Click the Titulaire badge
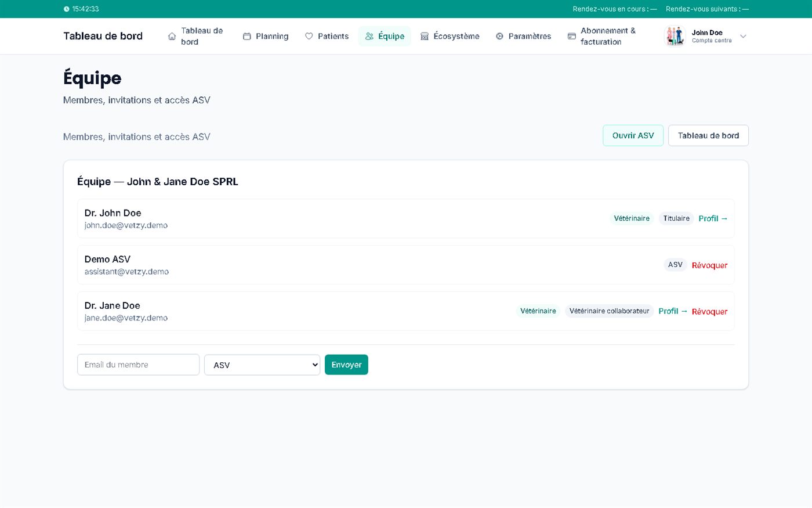Screen dimensions: 812x508 (x=676, y=218)
